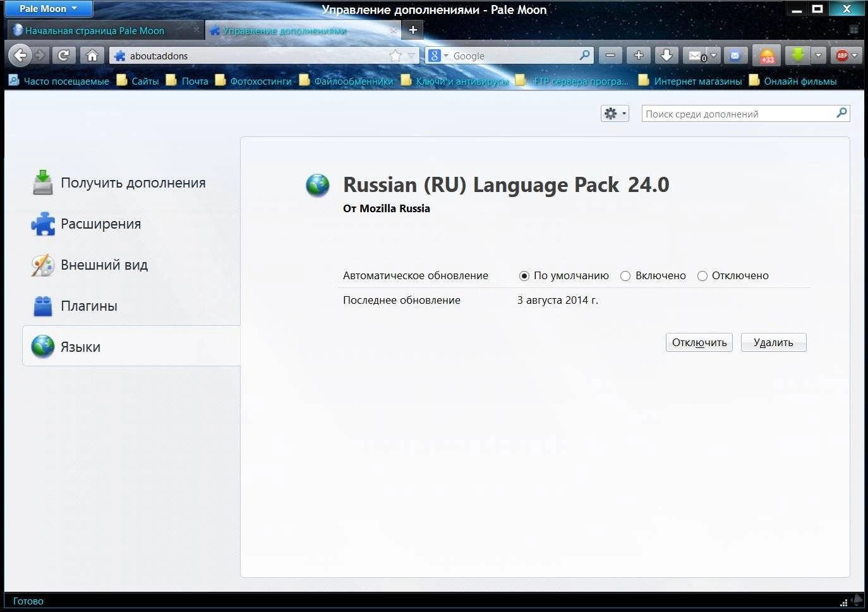Click the Готово status bar text
This screenshot has height=612, width=868.
[28, 601]
